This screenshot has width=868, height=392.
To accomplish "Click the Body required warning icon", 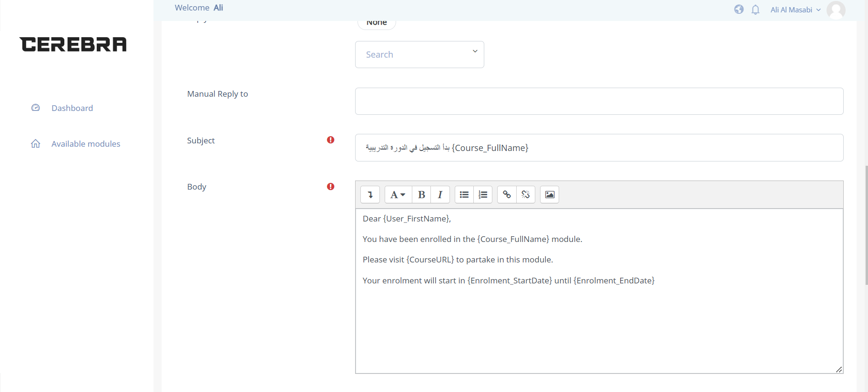I will click(x=330, y=186).
